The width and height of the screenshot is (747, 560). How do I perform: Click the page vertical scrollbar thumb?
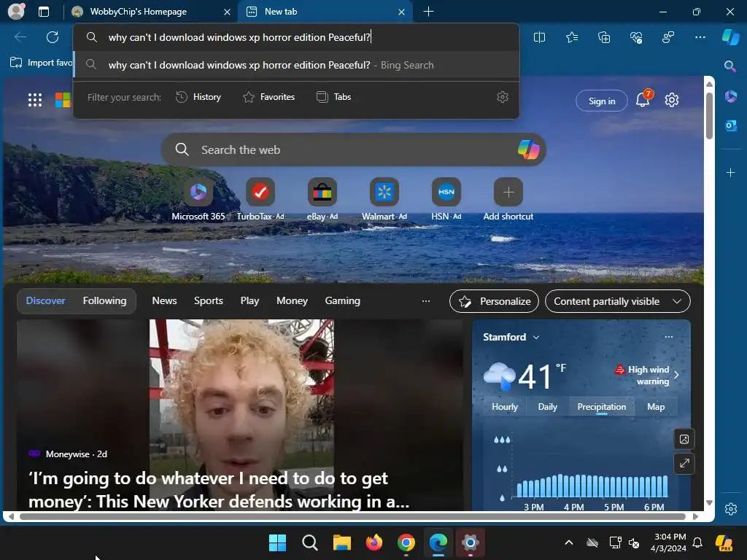(709, 116)
